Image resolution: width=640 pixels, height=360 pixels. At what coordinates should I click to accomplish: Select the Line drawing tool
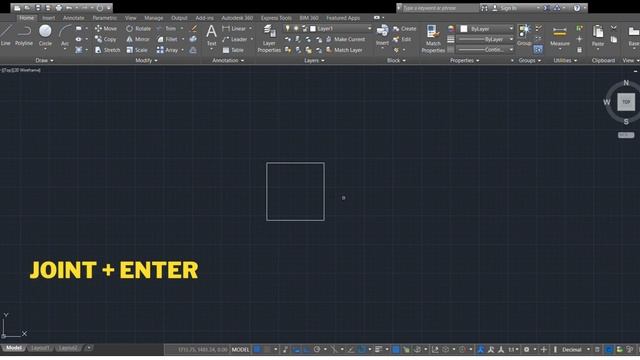click(x=6, y=35)
